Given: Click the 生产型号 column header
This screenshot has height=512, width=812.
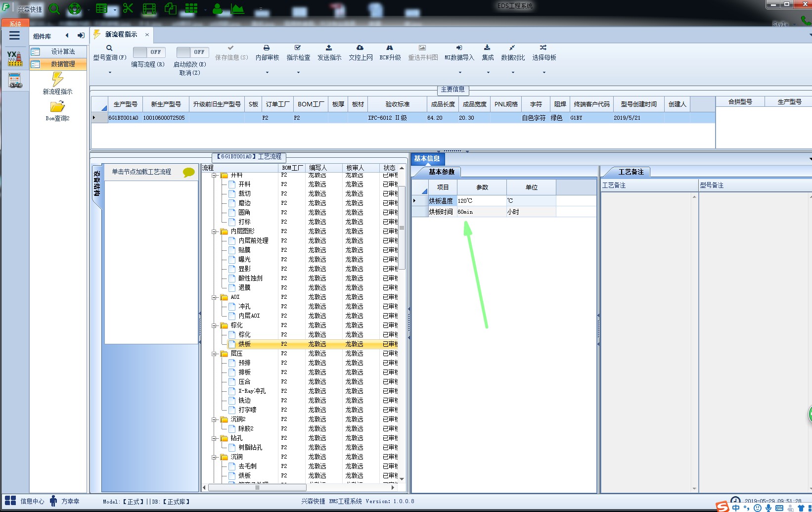Looking at the screenshot, I should tap(126, 104).
